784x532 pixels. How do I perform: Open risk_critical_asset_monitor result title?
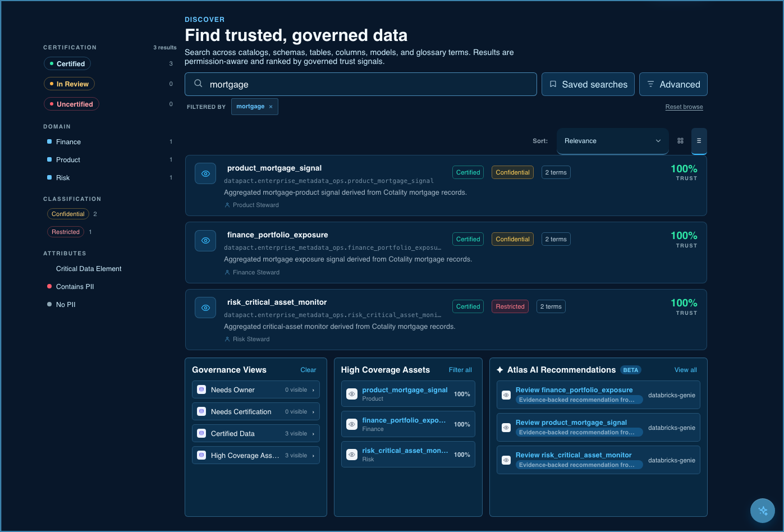277,302
